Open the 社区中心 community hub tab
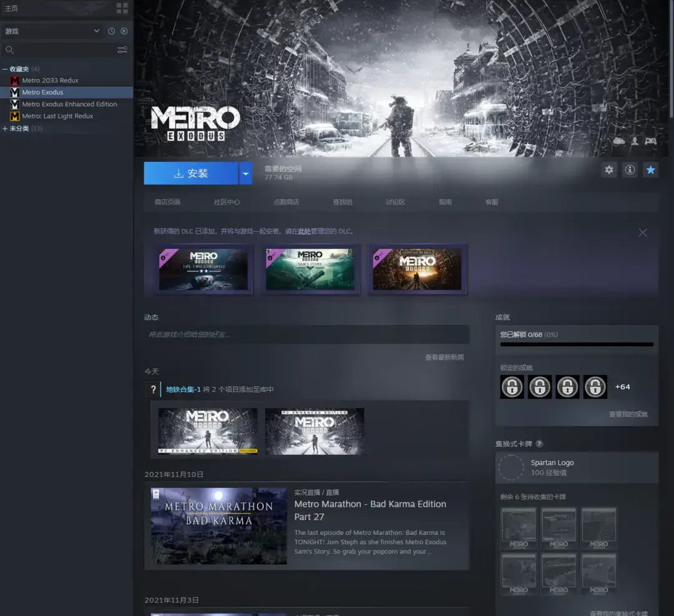The image size is (674, 616). (x=227, y=202)
